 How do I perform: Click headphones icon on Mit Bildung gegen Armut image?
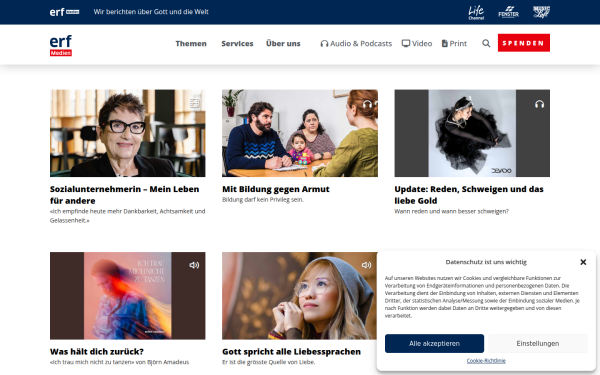tap(367, 104)
